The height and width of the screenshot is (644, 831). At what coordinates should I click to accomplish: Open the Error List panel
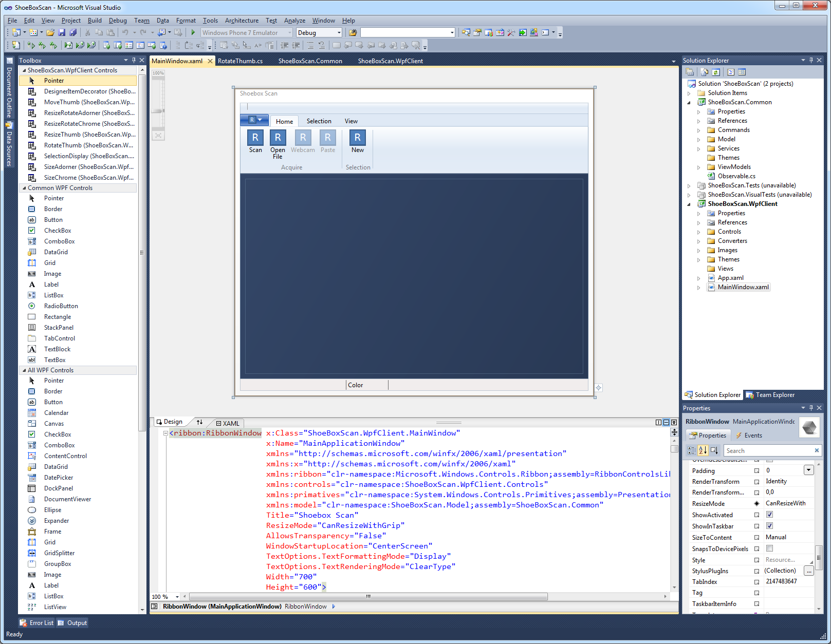[x=36, y=623]
